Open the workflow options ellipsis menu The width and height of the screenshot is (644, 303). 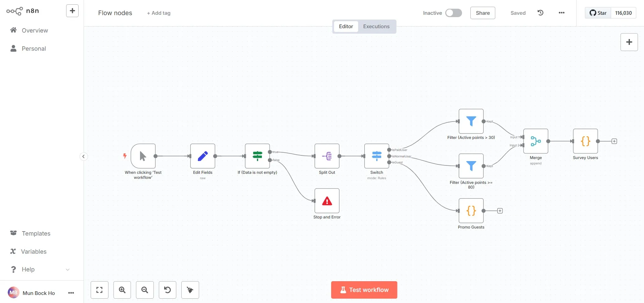tap(561, 13)
